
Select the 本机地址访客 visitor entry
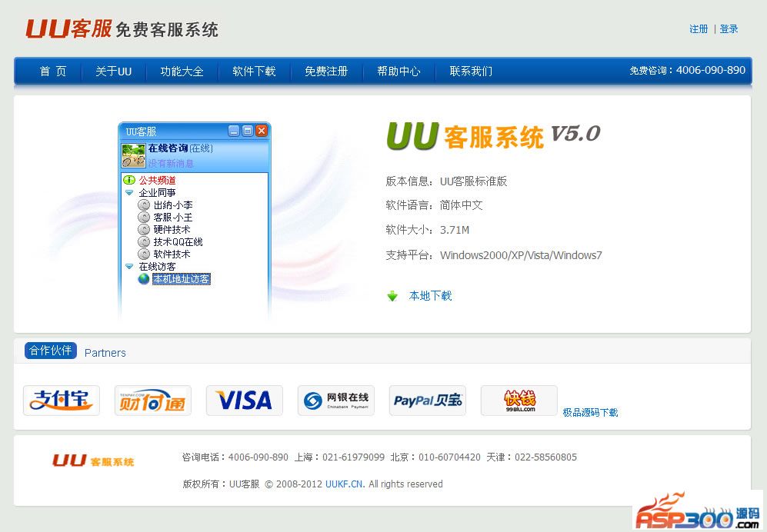[x=182, y=279]
